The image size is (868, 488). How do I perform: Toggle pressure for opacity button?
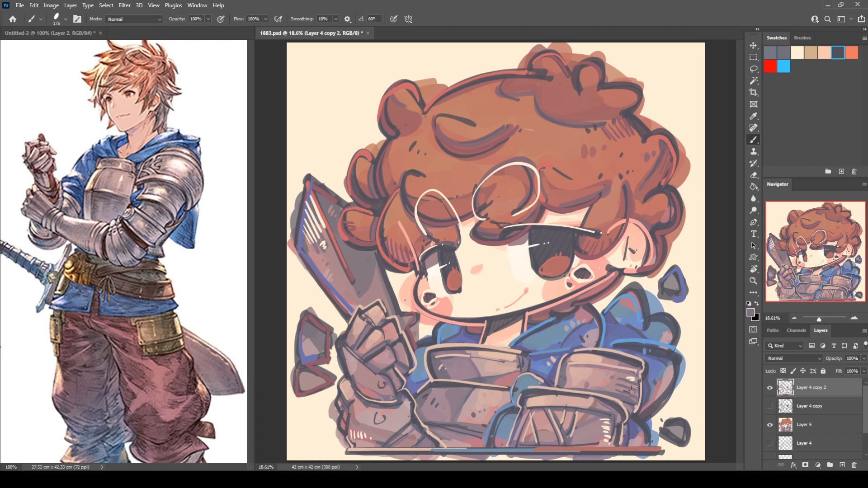[x=221, y=19]
